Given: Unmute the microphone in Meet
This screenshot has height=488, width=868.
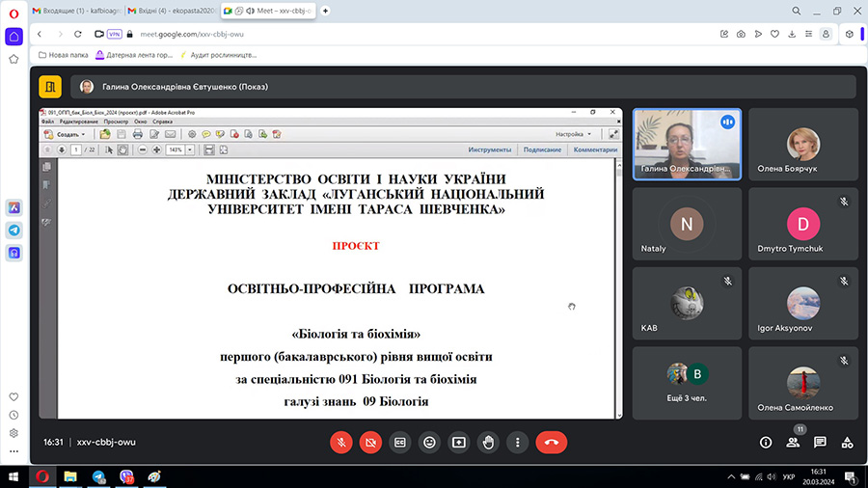Looking at the screenshot, I should point(340,442).
